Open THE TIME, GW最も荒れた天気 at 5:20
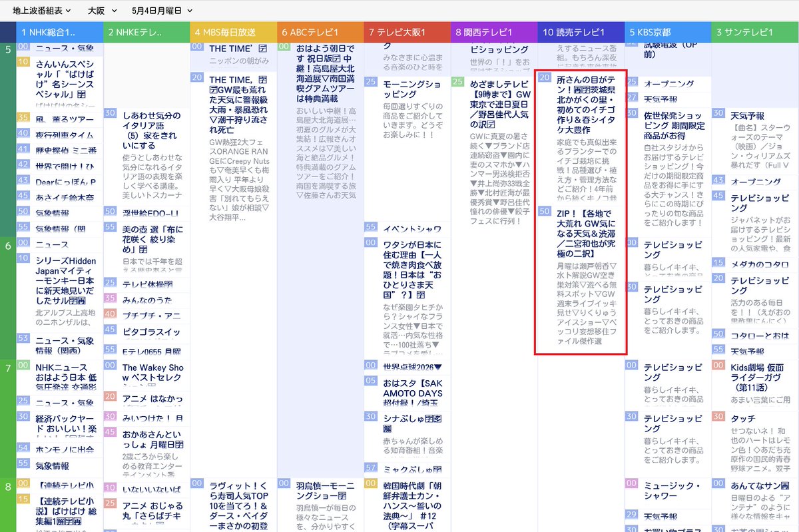 (x=240, y=103)
